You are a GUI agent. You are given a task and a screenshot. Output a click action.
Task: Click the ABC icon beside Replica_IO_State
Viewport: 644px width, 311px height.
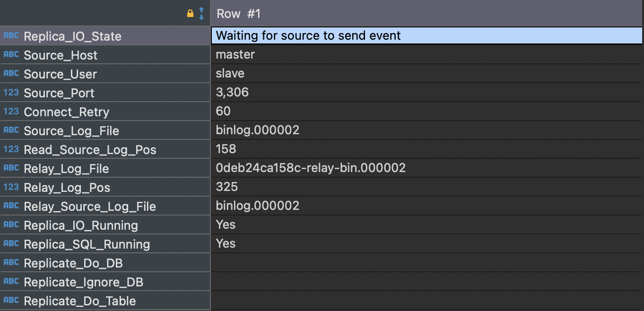pyautogui.click(x=11, y=36)
